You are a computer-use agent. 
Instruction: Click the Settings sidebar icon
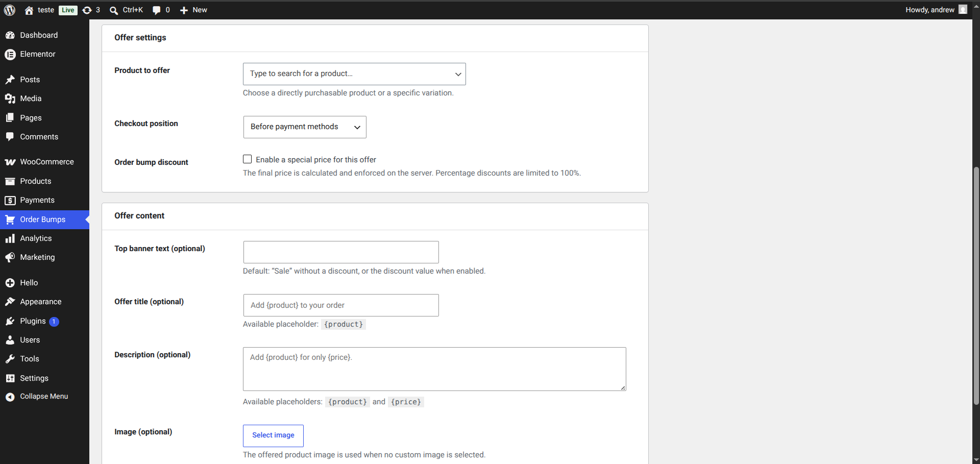(10, 378)
